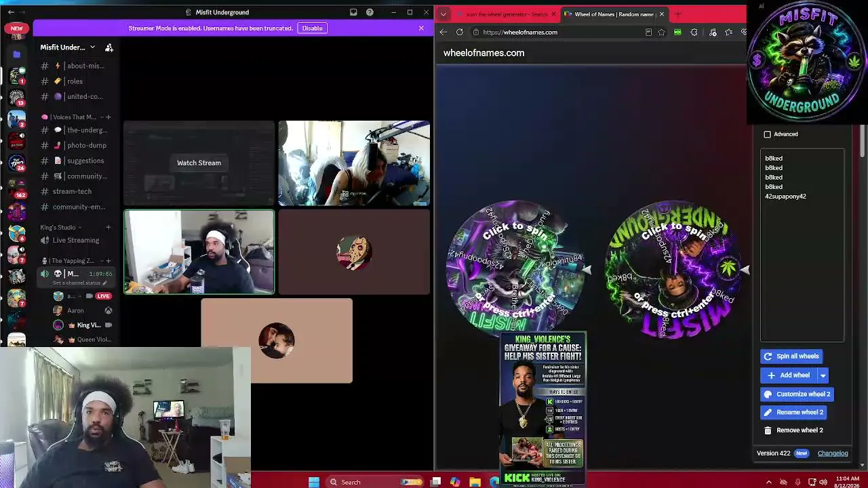Enable the Advanced checkbox
This screenshot has height=488, width=868.
(x=768, y=134)
